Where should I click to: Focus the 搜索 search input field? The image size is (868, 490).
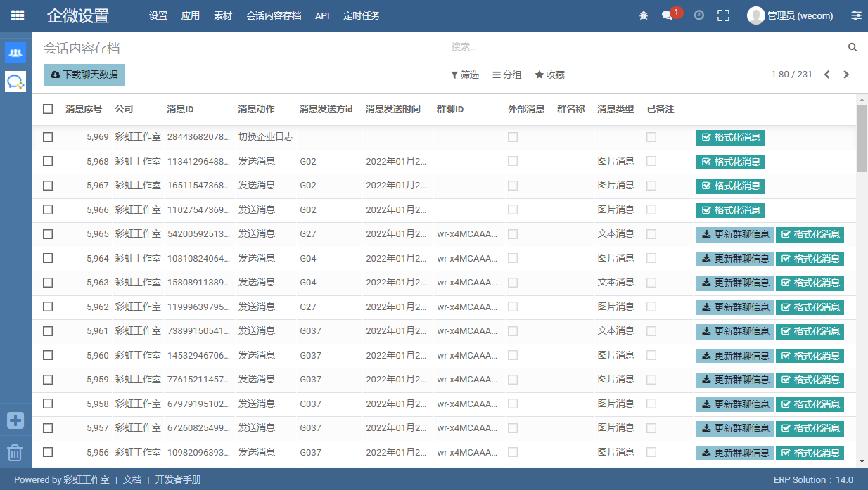[647, 47]
